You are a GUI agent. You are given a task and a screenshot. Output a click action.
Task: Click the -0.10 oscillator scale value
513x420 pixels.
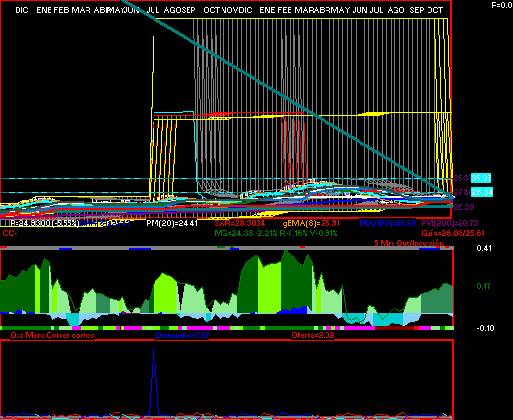pyautogui.click(x=485, y=328)
